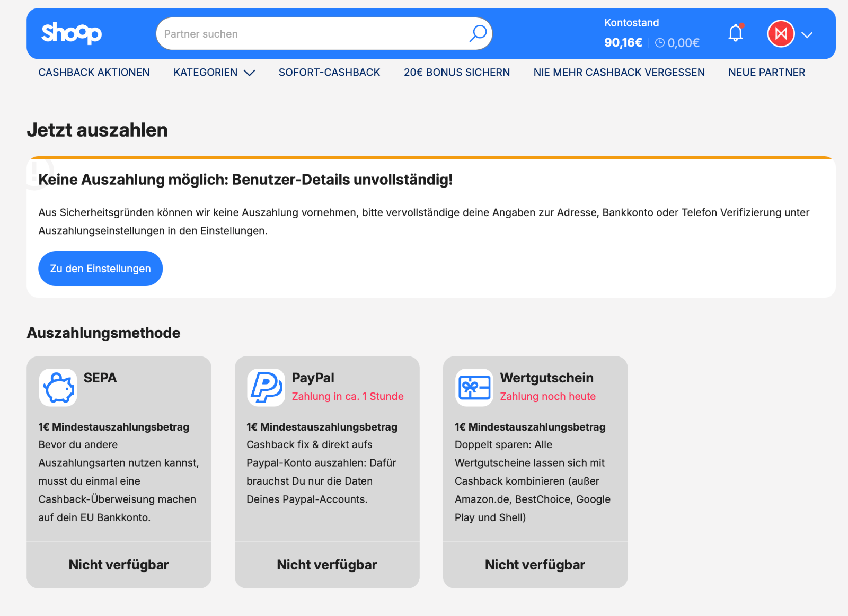Click the Shoop logo
Screen dimensions: 848x616
[72, 33]
